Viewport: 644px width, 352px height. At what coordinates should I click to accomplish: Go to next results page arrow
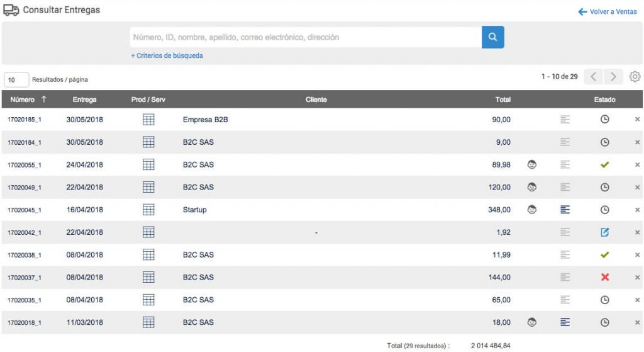(613, 77)
